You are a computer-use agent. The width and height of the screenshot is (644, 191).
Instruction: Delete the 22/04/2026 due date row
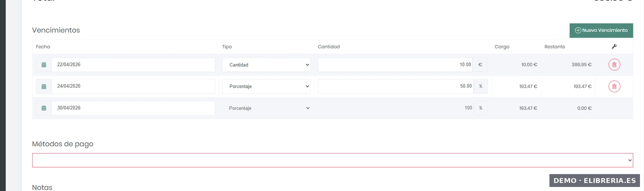pyautogui.click(x=614, y=64)
